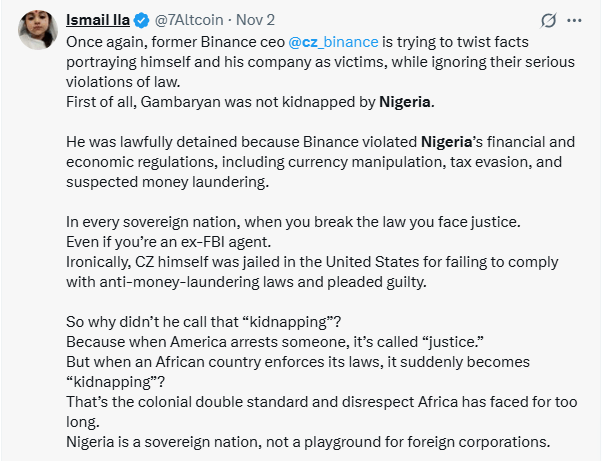The image size is (602, 461).
Task: Click bold Nigeria in the kidnapped sentence
Action: coord(408,101)
